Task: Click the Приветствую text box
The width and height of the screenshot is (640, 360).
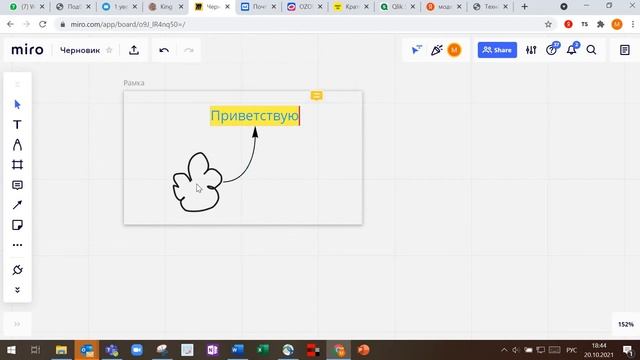Action: [x=255, y=116]
